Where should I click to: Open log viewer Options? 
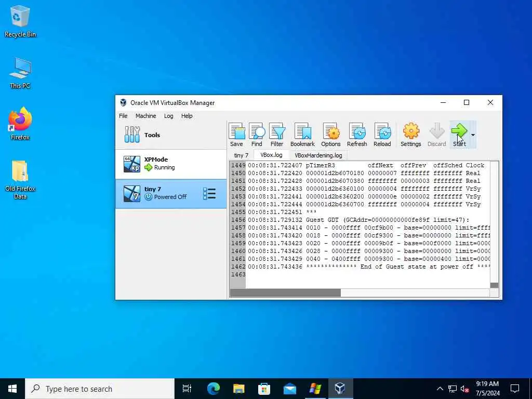pos(331,135)
